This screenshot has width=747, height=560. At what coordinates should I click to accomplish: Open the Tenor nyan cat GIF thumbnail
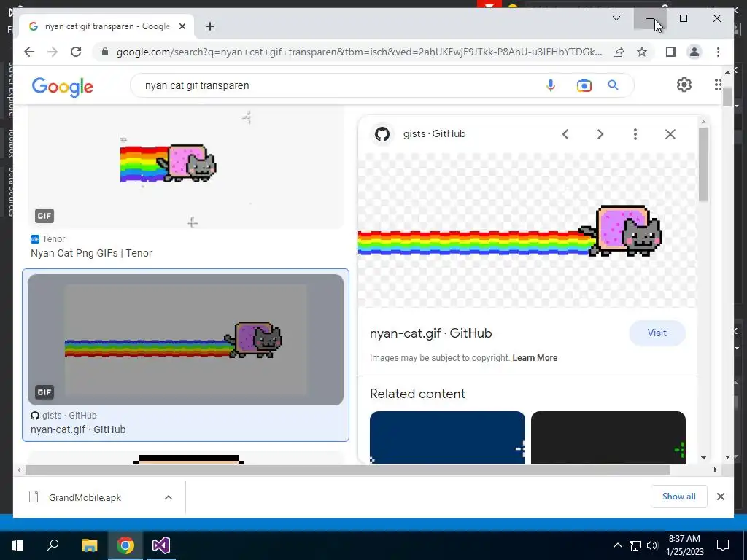pyautogui.click(x=185, y=167)
